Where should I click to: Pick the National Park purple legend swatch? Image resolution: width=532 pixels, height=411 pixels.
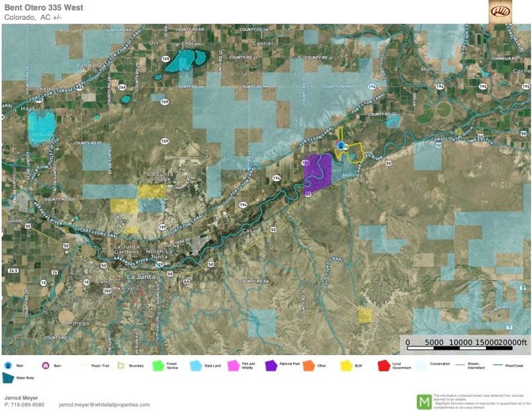pos(270,365)
